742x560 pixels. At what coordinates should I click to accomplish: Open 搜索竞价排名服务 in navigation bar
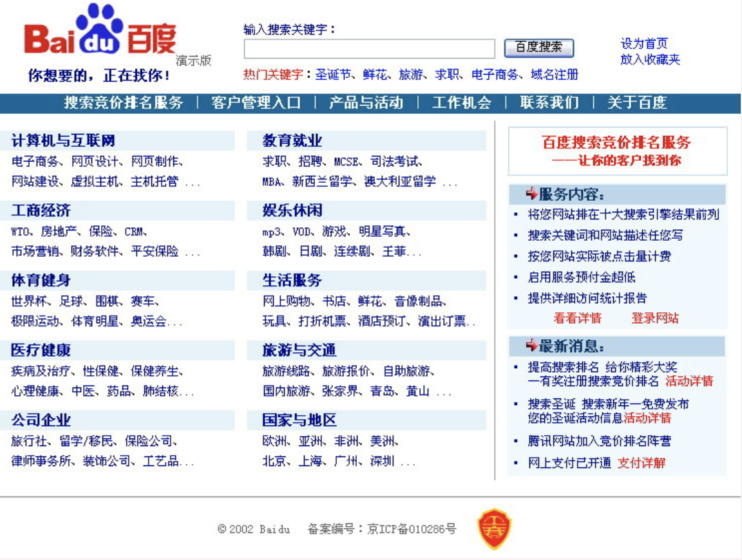pos(124,103)
